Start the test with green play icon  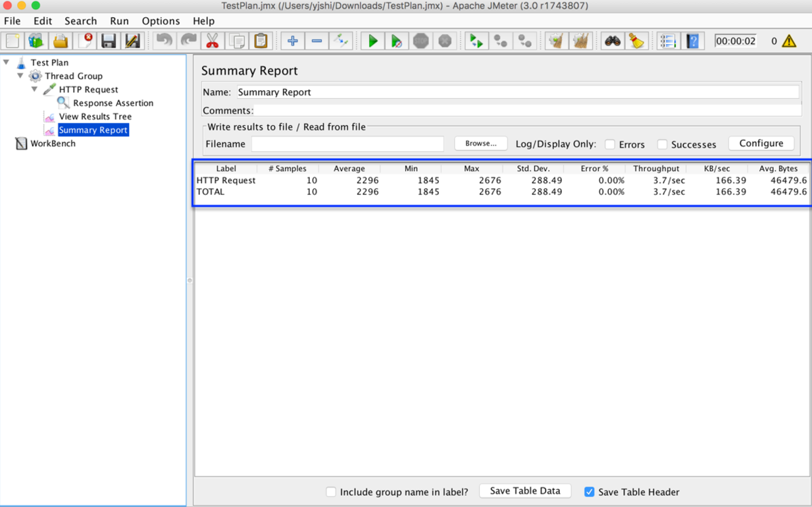click(372, 41)
